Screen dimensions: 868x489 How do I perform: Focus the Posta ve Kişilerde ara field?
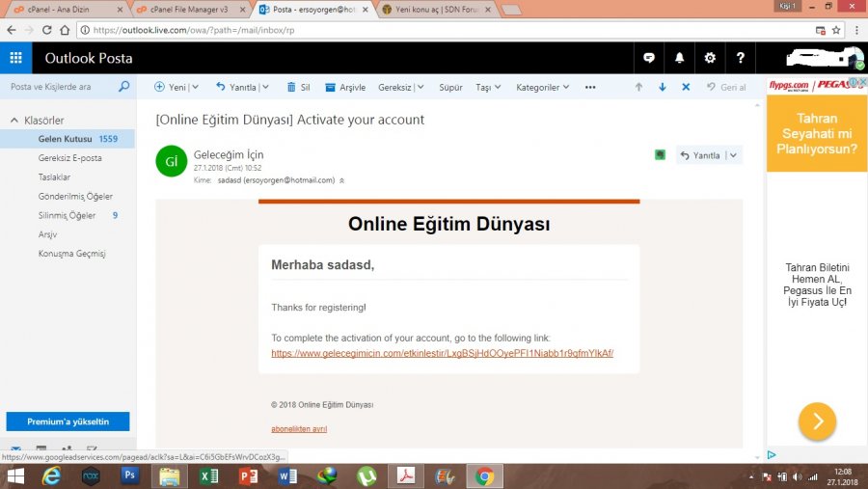(58, 87)
